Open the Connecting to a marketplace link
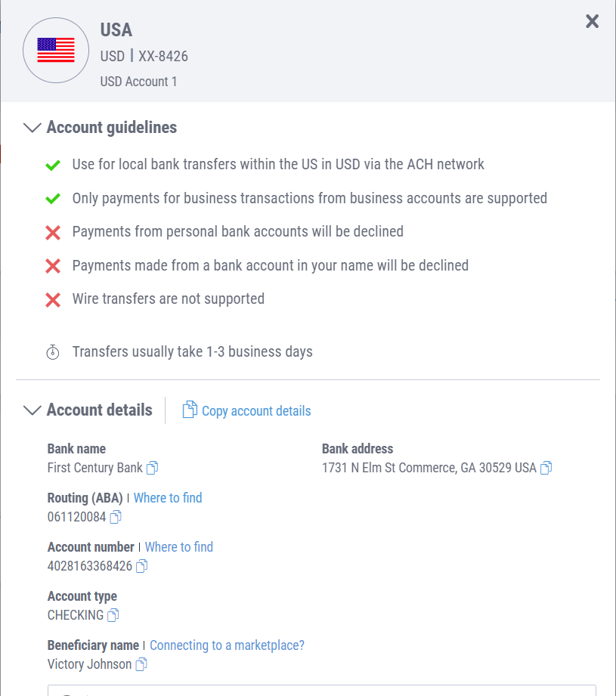The image size is (616, 696). click(x=228, y=645)
